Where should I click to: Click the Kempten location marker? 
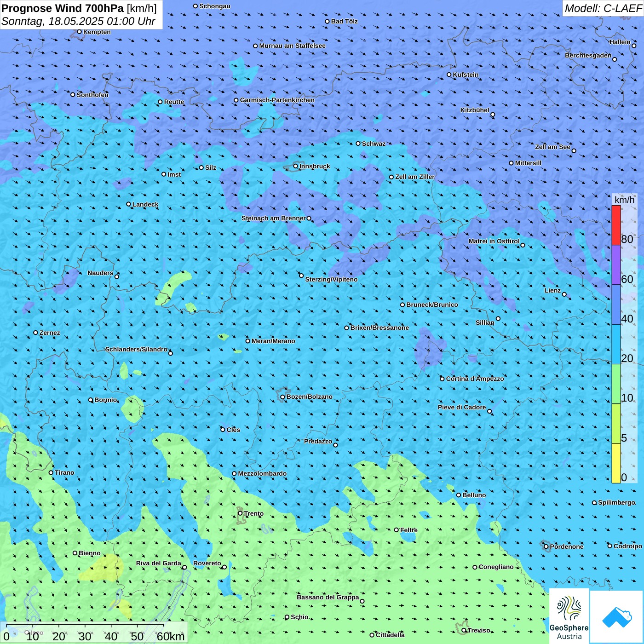80,32
